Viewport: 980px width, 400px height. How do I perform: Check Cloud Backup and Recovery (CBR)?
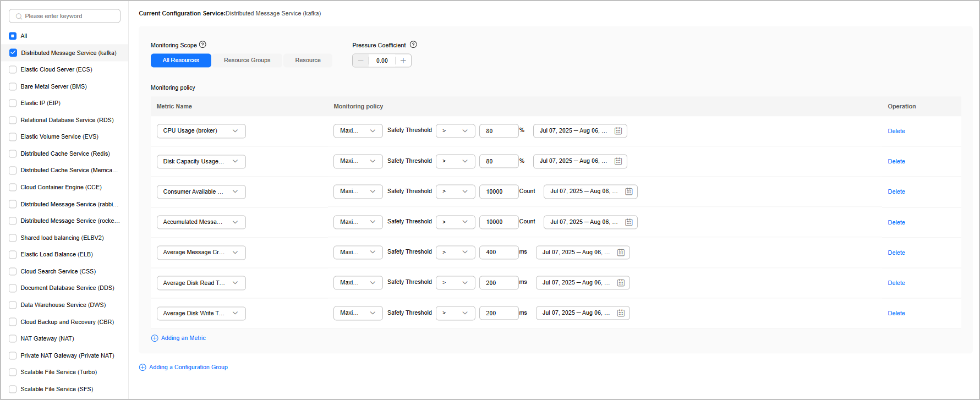point(13,322)
